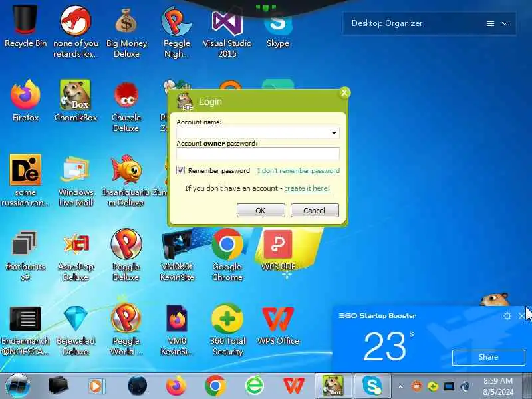Select the WPS Office desktop icon
Screen dimensions: 532x399
pyautogui.click(x=277, y=325)
